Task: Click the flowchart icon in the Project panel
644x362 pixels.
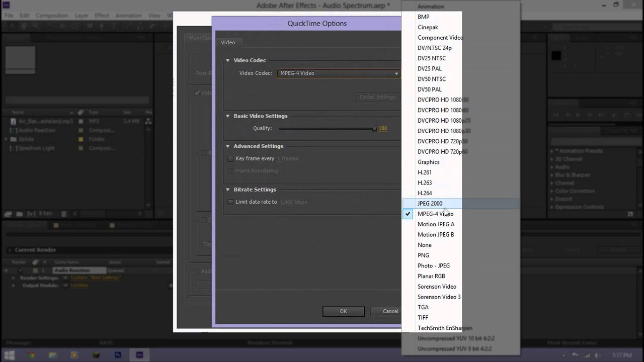Action: coord(149,121)
